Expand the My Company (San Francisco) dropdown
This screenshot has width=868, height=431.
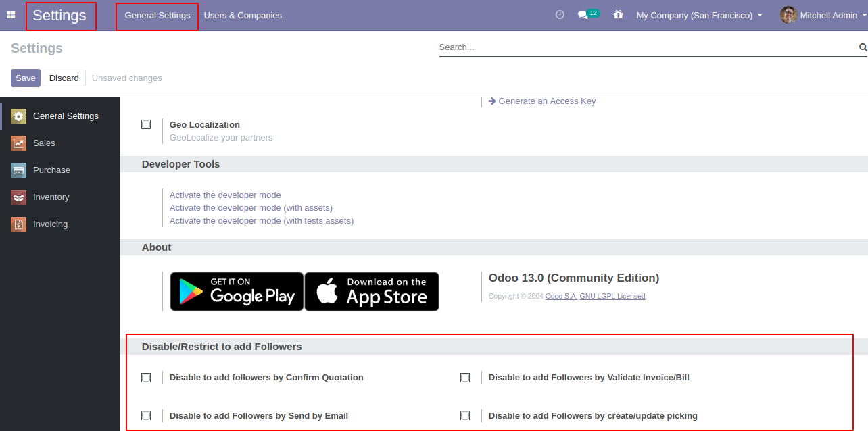pyautogui.click(x=700, y=15)
